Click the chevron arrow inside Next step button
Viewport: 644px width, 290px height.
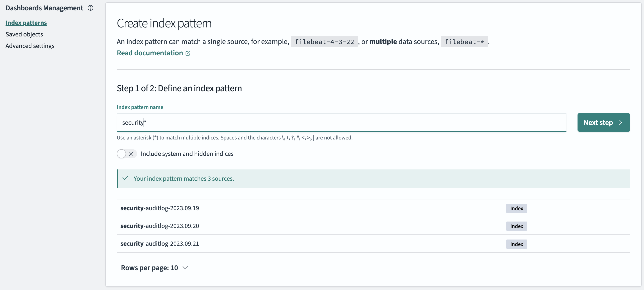coord(621,123)
